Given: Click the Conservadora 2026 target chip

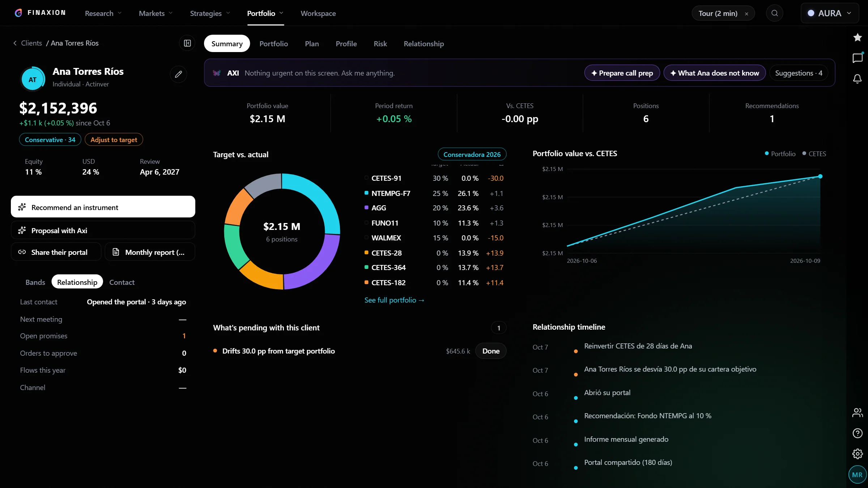Looking at the screenshot, I should tap(472, 154).
